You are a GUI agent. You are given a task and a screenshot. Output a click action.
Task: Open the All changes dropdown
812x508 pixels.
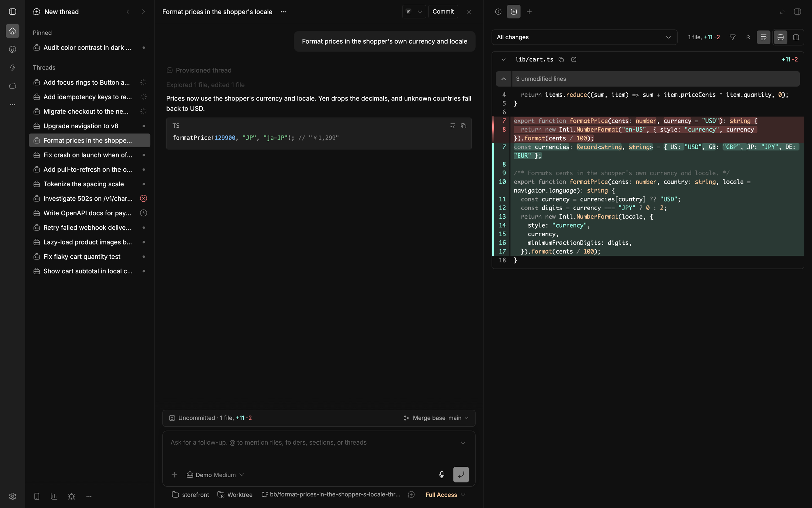click(584, 37)
